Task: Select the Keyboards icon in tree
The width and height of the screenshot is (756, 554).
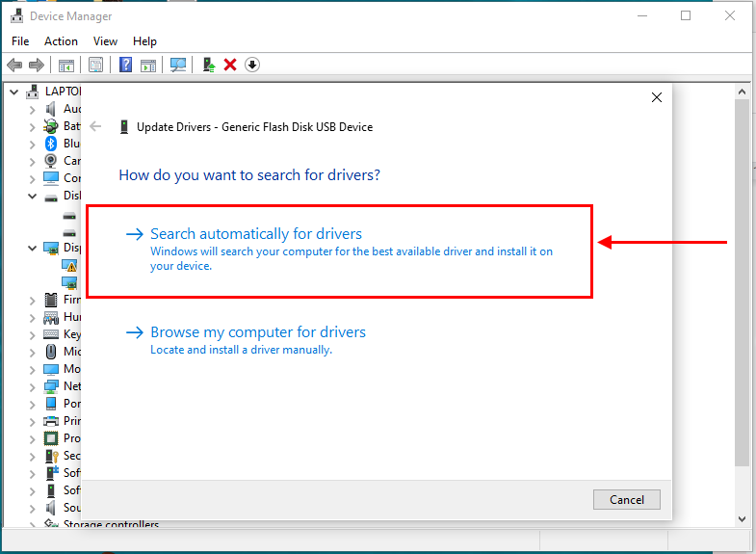Action: 51,334
